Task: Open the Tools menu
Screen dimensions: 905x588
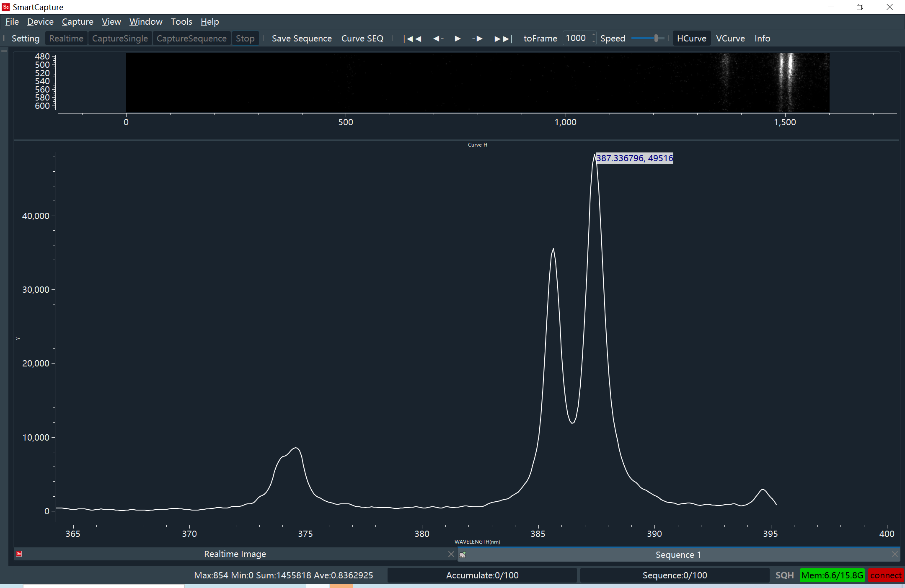Action: (x=181, y=22)
